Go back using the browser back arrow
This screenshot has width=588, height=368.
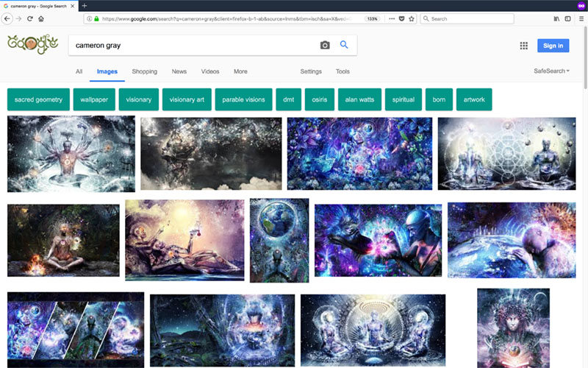point(7,19)
